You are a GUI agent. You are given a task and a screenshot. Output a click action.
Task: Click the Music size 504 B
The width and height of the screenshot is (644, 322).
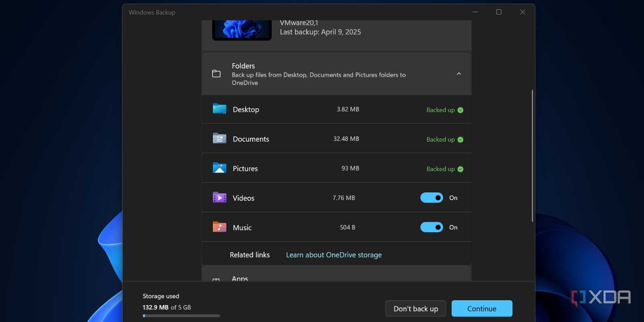click(x=347, y=227)
